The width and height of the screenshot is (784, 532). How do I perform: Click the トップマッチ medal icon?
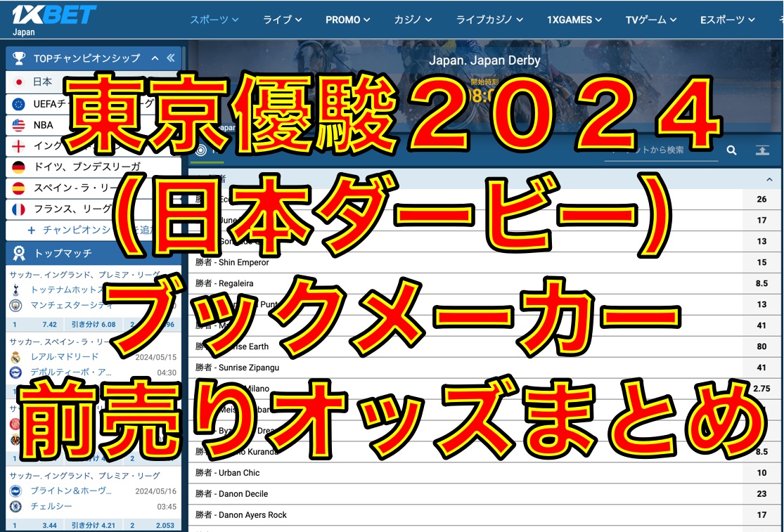19,253
